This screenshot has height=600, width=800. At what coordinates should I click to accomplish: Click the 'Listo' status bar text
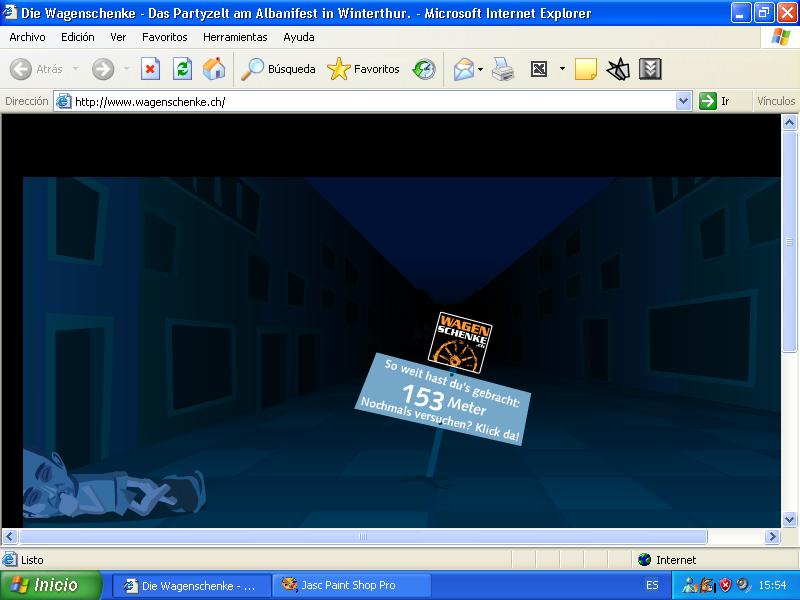(32, 560)
